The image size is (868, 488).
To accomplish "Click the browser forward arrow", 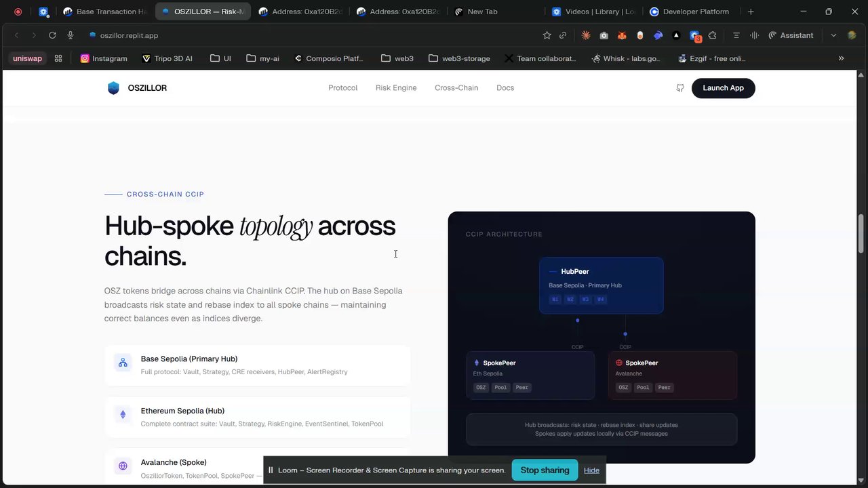I will (x=34, y=35).
